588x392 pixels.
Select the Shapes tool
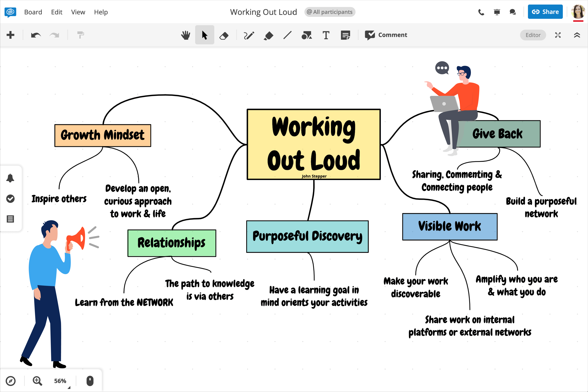point(307,35)
